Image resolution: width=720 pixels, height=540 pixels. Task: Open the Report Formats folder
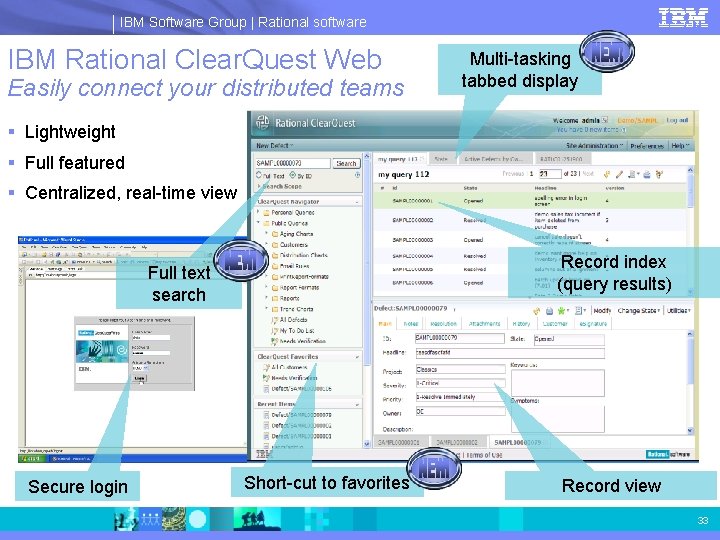299,287
